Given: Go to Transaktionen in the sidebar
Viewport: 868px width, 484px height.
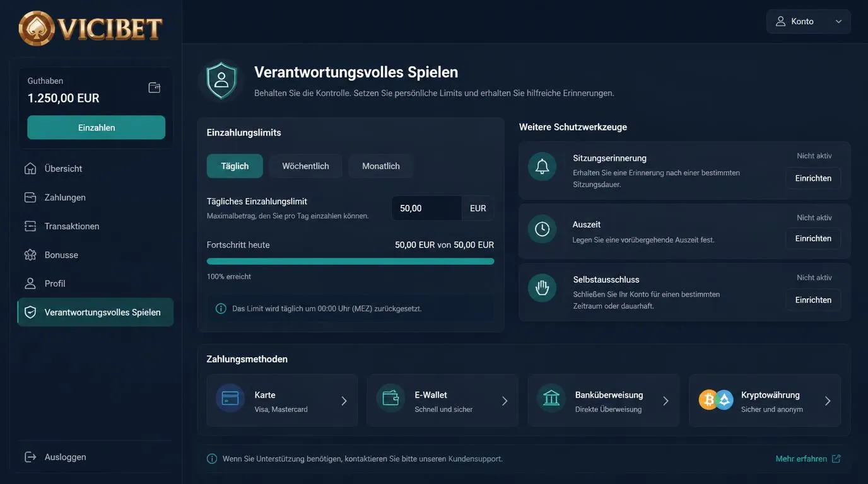Looking at the screenshot, I should click(x=95, y=226).
